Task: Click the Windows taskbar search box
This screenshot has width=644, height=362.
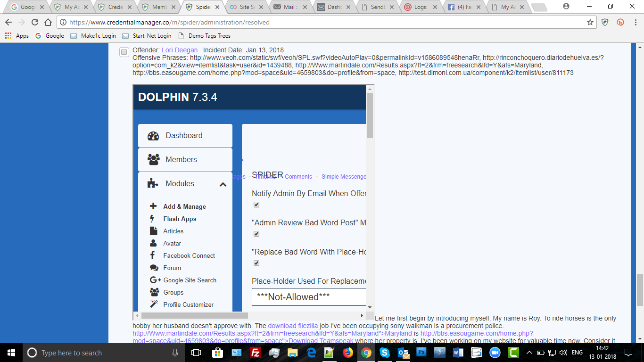Action: coord(103,353)
